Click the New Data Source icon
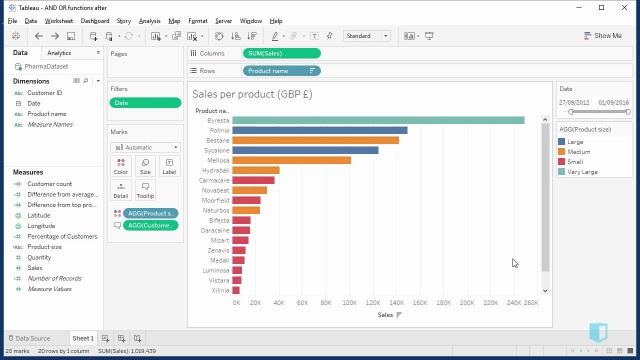 (93, 36)
